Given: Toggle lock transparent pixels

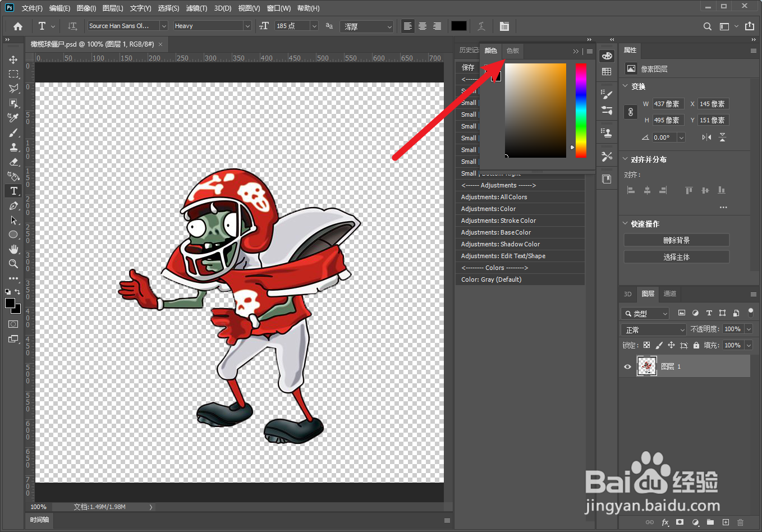Looking at the screenshot, I should 646,345.
